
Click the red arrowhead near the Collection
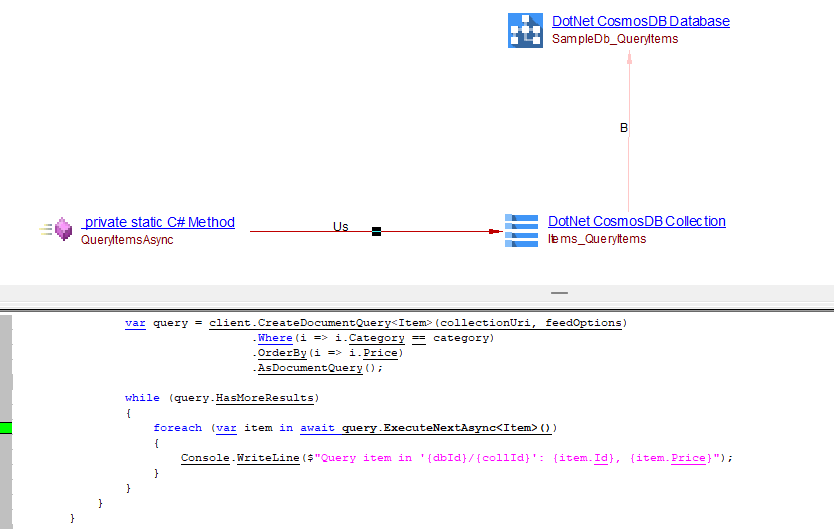tap(493, 232)
